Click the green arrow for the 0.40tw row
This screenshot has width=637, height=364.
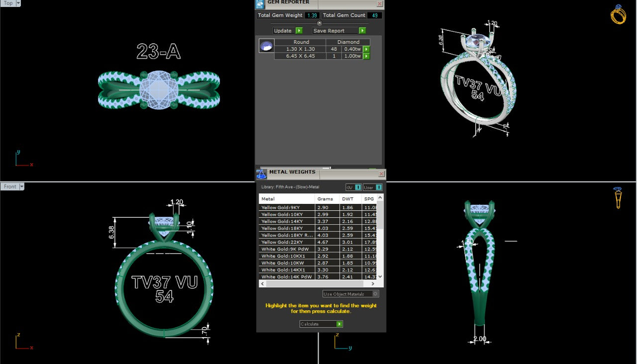click(x=366, y=49)
